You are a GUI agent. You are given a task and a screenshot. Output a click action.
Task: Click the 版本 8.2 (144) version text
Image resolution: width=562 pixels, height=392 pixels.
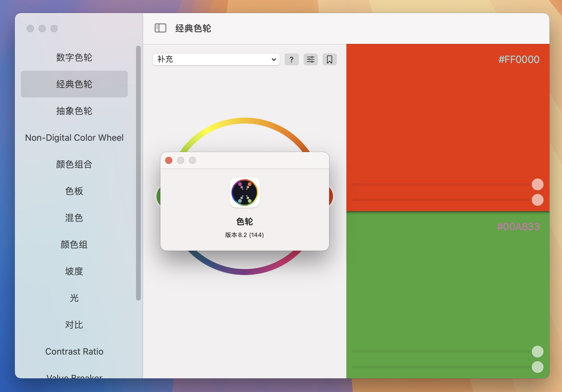pos(244,235)
